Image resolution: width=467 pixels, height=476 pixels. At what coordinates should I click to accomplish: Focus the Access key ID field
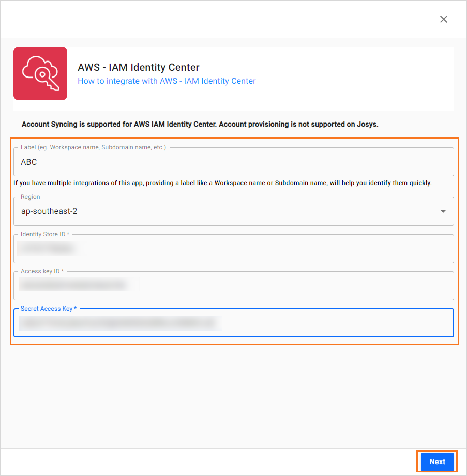[233, 286]
